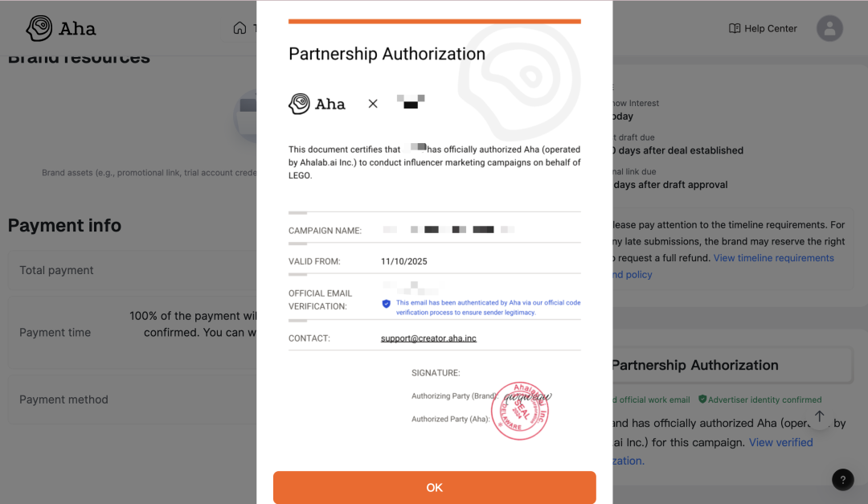This screenshot has height=504, width=868.
Task: Open the question mark help bubble
Action: 842,480
